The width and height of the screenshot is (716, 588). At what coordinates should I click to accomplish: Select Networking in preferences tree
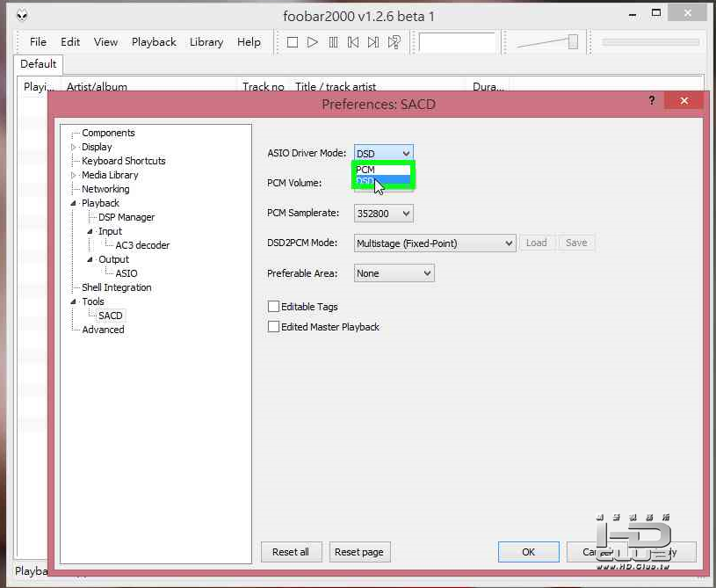[x=105, y=189]
